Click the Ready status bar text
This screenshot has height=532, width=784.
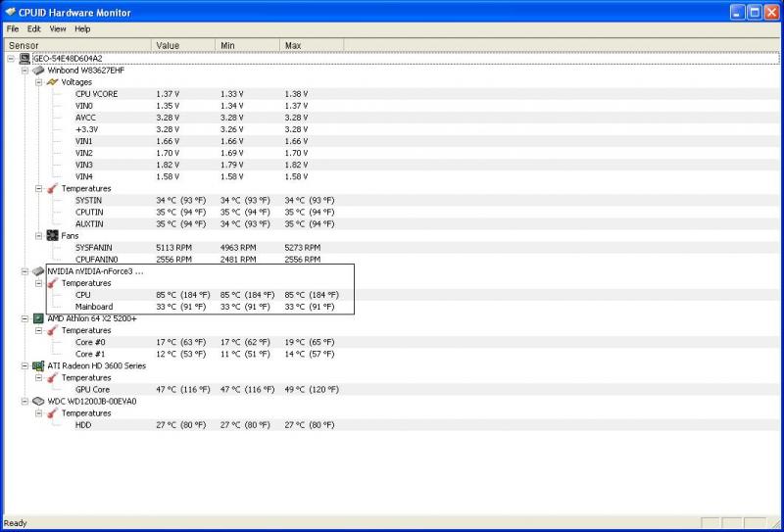click(x=15, y=523)
